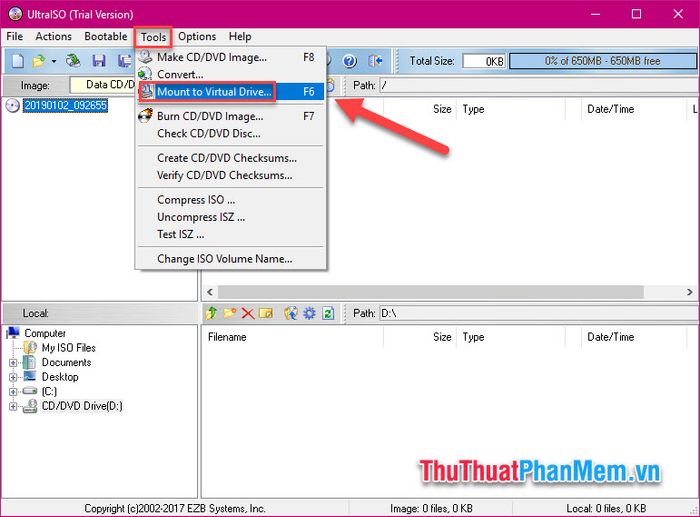Select the Desktop label in Local tree
The width and height of the screenshot is (700, 517).
[x=60, y=377]
